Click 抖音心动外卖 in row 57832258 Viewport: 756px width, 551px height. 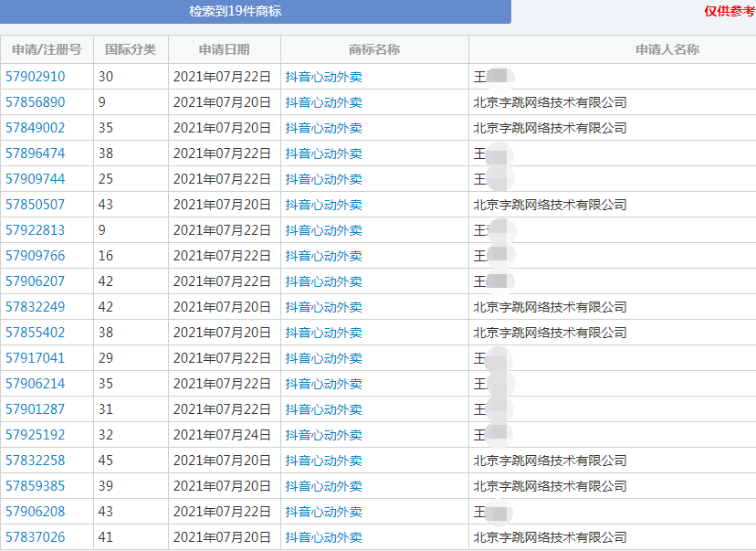323,461
